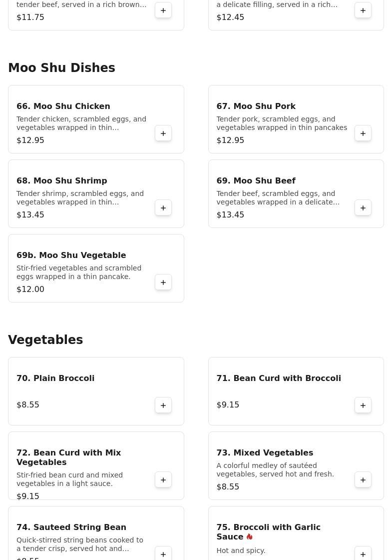Image resolution: width=392 pixels, height=560 pixels.
Task: Select 74. Sauteed String Bean title
Action: 71,527
